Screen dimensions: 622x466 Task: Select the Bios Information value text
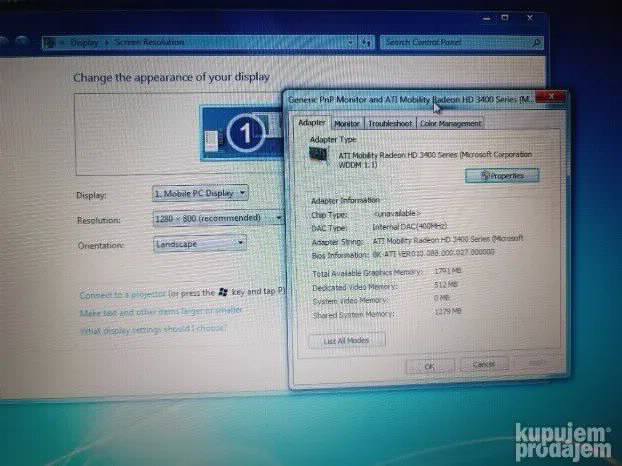pos(434,253)
